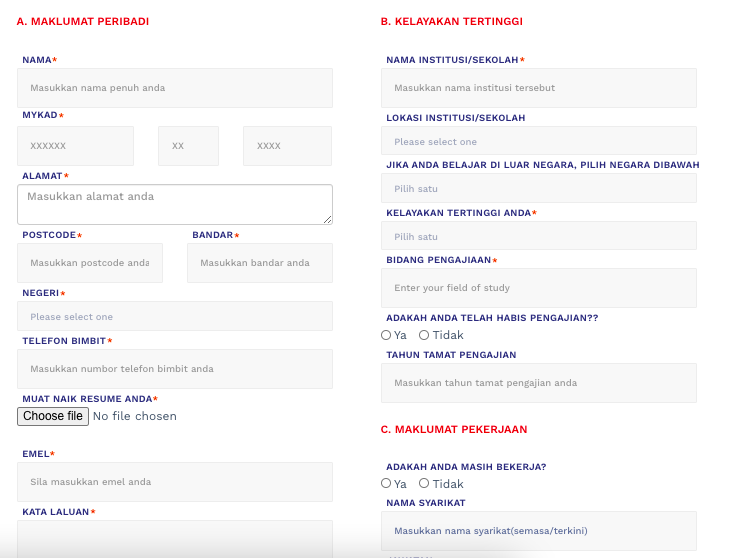Open the Negeri state dropdown

[174, 317]
